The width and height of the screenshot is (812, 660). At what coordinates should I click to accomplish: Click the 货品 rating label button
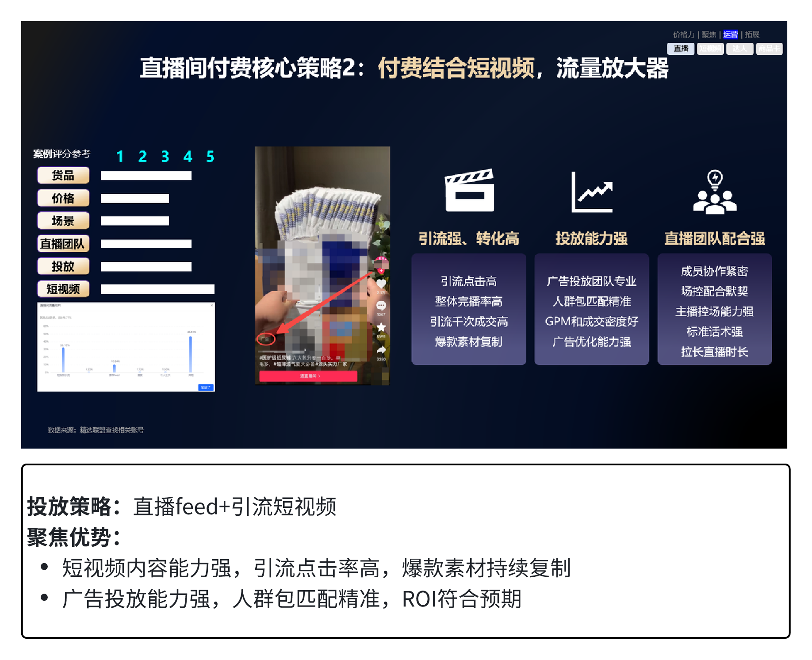coord(63,176)
